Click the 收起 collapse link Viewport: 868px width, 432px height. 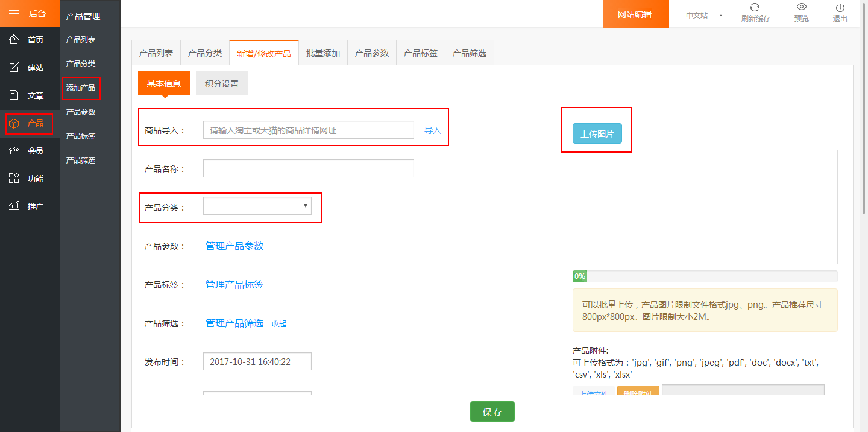point(279,324)
